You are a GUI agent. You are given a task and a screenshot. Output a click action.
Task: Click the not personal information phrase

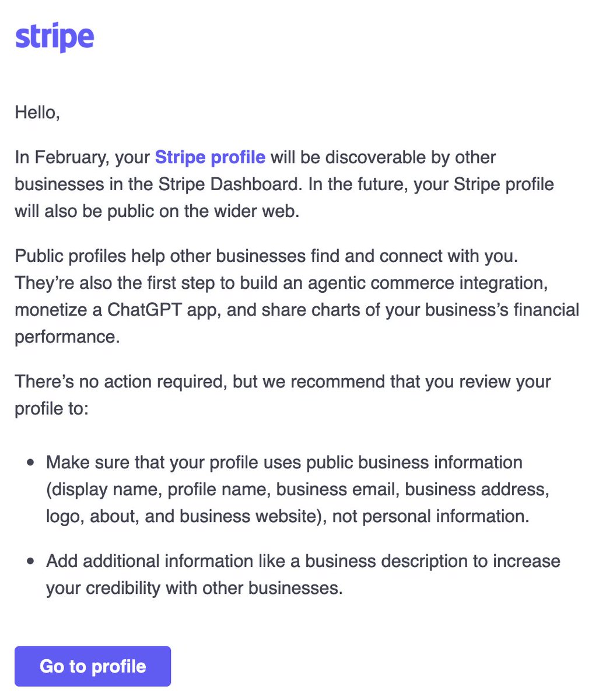pyautogui.click(x=430, y=516)
